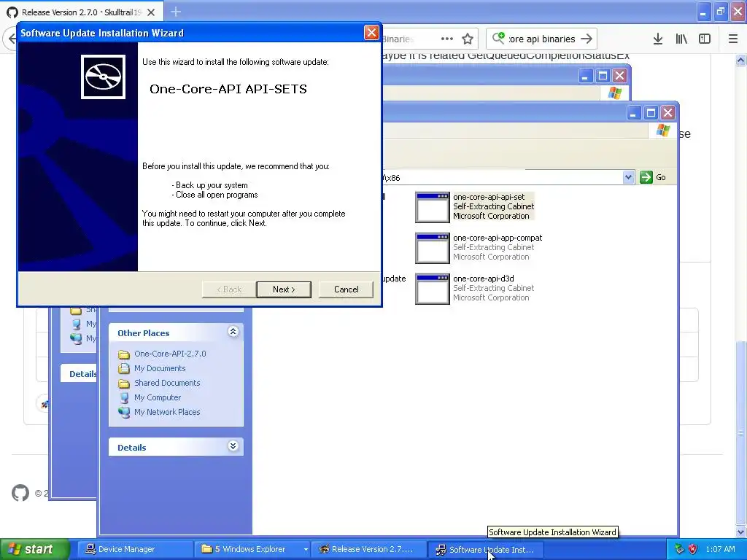
Task: Switch to Device Manager taskbar button
Action: (134, 549)
